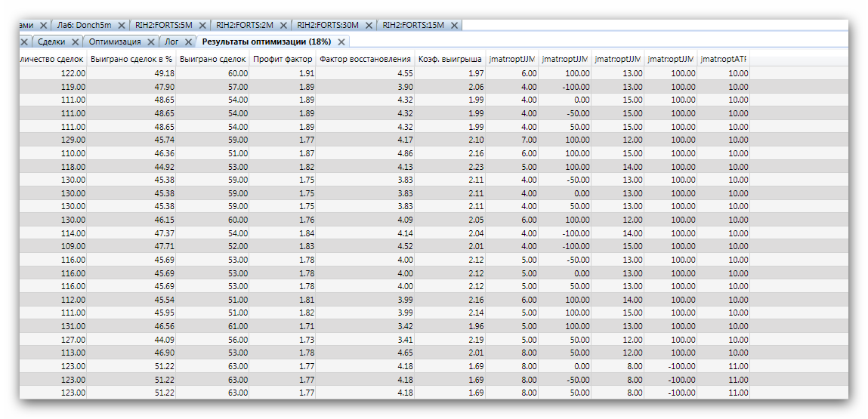The width and height of the screenshot is (868, 419).
Task: Select the 44.09 win percent cell
Action: coord(131,339)
